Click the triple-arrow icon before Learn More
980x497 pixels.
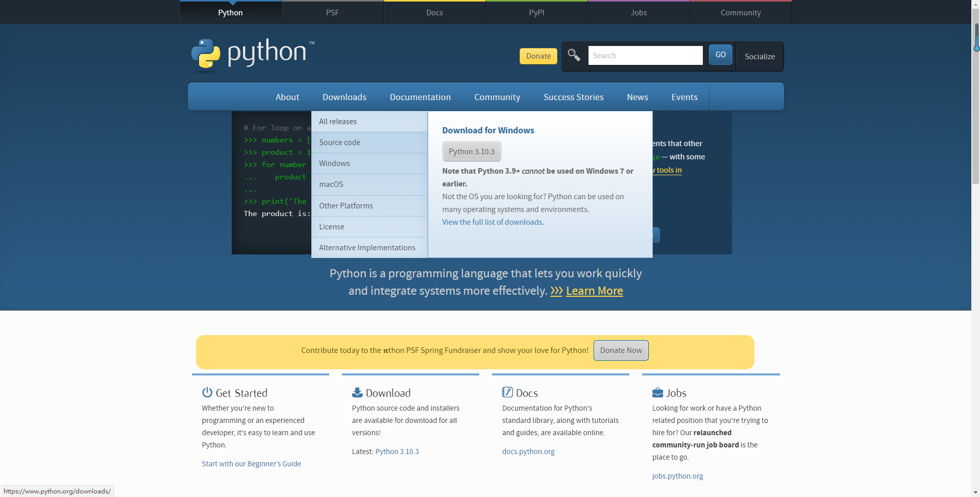tap(556, 291)
